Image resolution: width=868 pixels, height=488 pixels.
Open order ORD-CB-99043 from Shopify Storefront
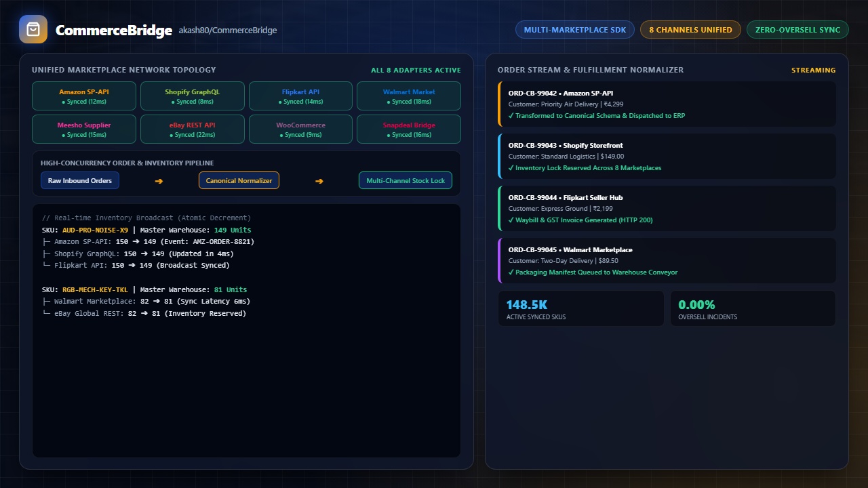(x=667, y=157)
